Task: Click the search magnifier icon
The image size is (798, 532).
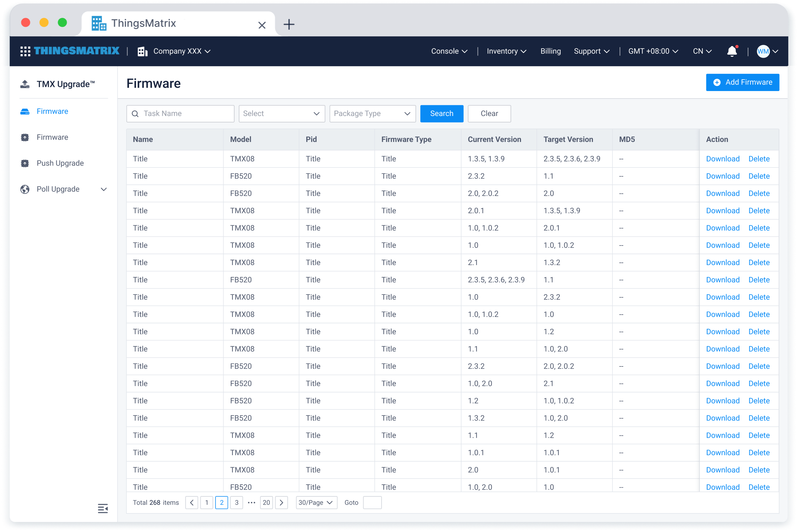Action: (x=135, y=114)
